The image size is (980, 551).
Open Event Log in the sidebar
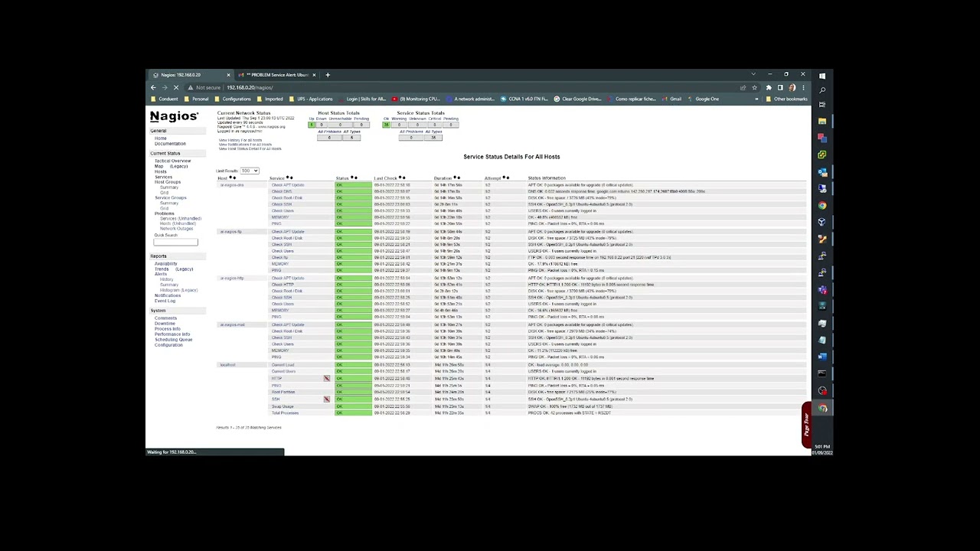pyautogui.click(x=165, y=301)
